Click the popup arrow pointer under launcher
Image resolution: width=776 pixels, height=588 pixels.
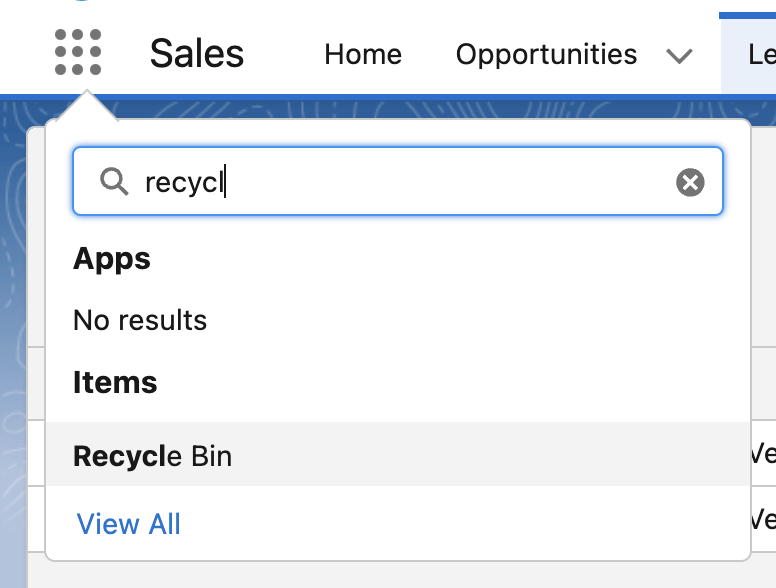pyautogui.click(x=87, y=105)
